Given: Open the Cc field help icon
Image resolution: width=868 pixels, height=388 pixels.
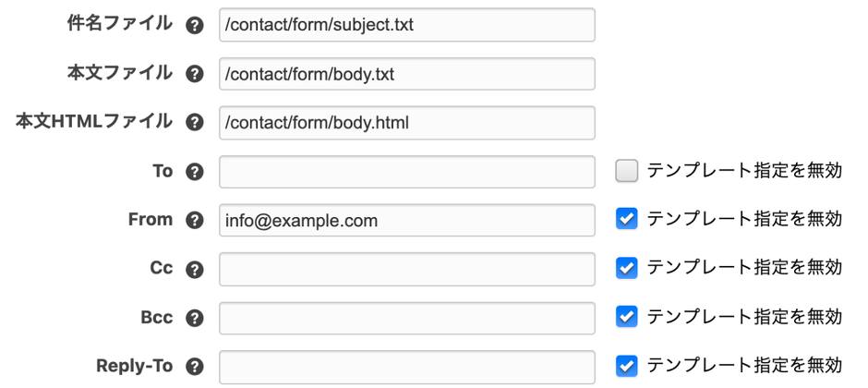Looking at the screenshot, I should (194, 270).
